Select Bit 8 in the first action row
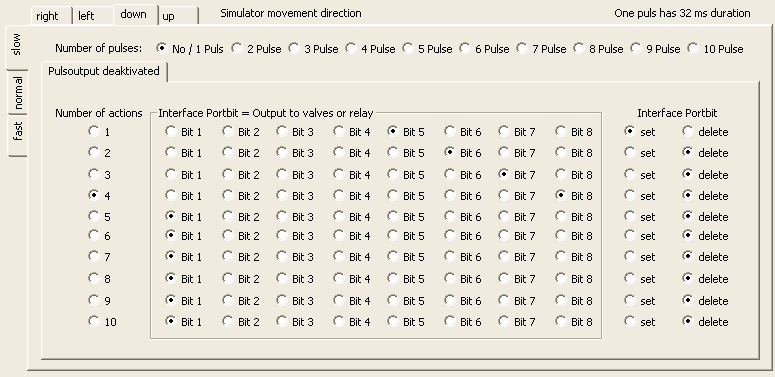This screenshot has height=377, width=775. (574, 131)
